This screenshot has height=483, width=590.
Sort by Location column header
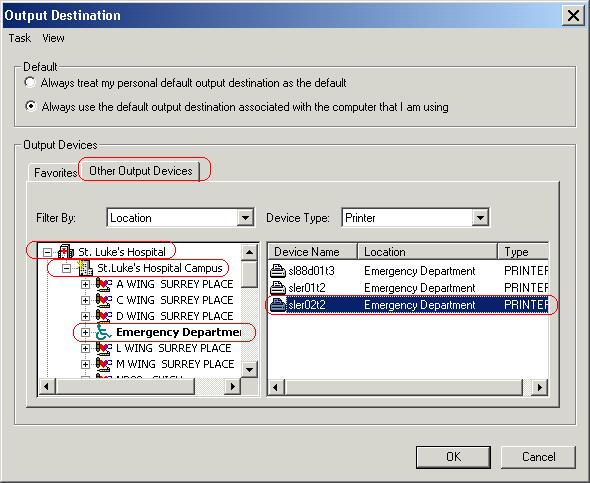[427, 251]
